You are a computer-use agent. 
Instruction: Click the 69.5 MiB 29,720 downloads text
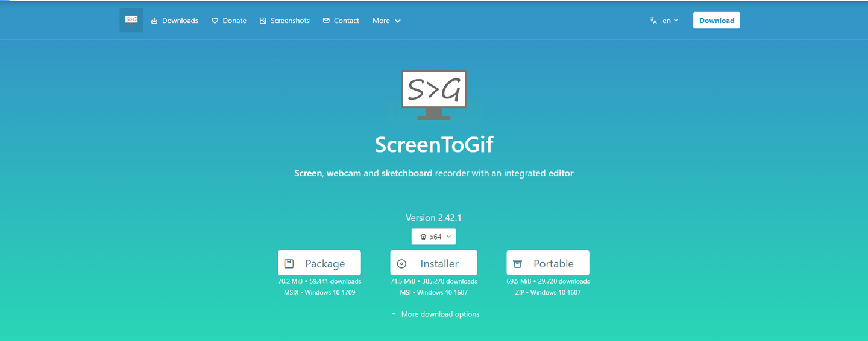pos(548,281)
